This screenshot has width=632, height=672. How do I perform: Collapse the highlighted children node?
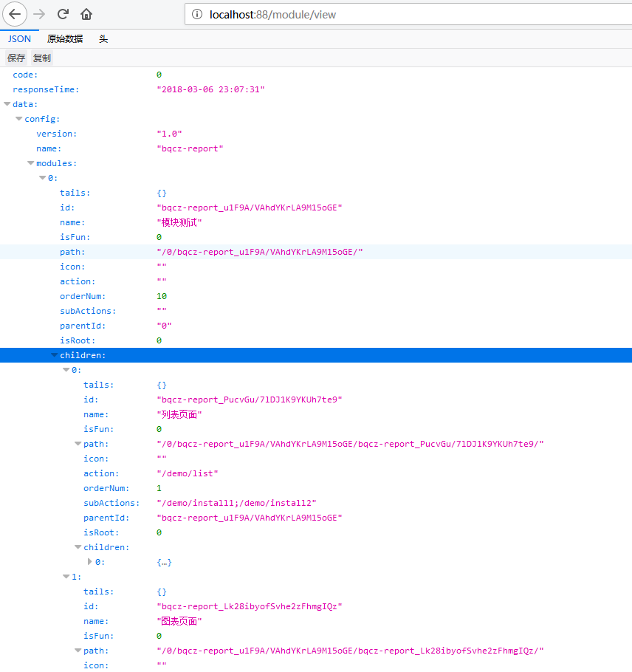(x=54, y=355)
